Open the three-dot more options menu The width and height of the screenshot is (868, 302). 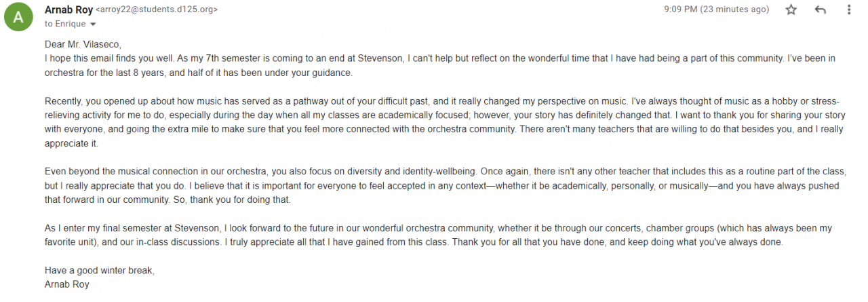click(x=849, y=10)
